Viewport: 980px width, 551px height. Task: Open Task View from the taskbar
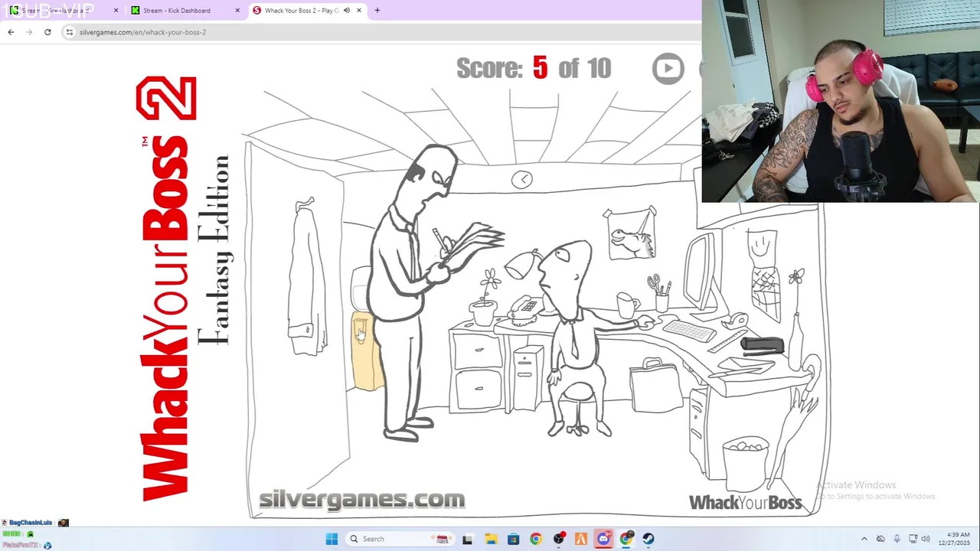[x=468, y=539]
